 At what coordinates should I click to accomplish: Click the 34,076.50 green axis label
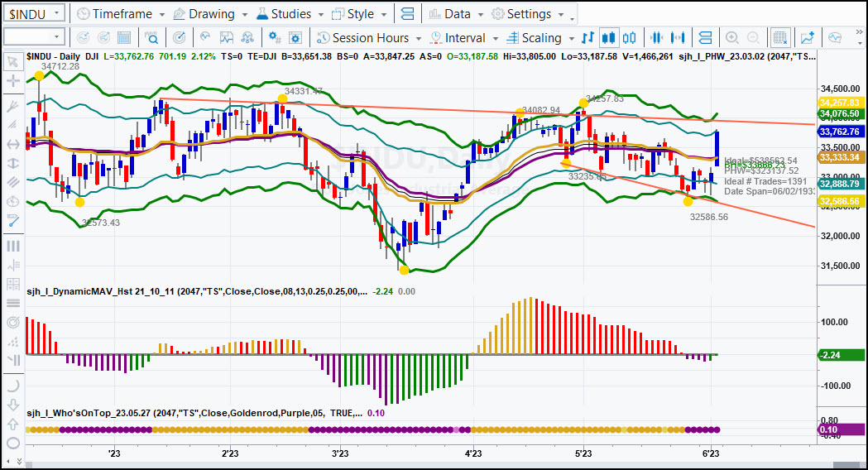(839, 113)
